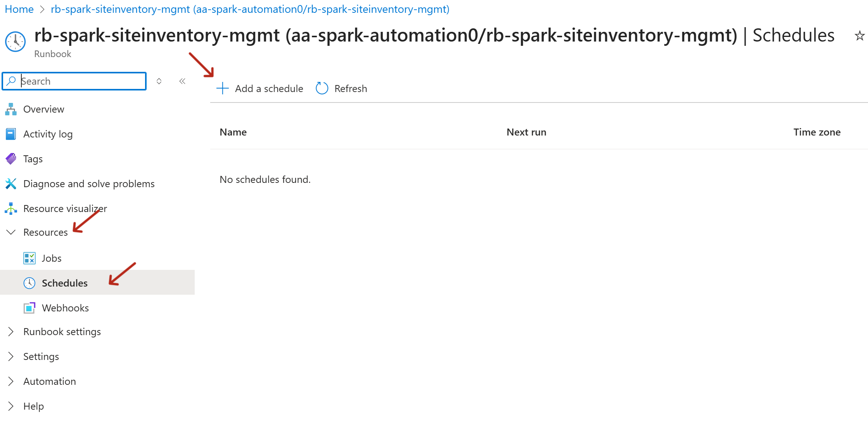
Task: Click the Webhooks icon
Action: pyautogui.click(x=29, y=308)
